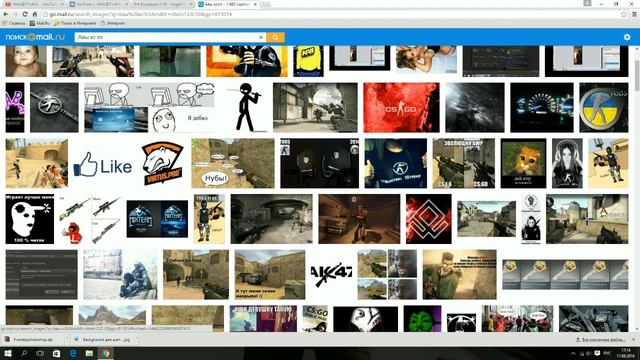Launch Microsoft Edge from the taskbar
640x360 pixels.
[x=73, y=353]
